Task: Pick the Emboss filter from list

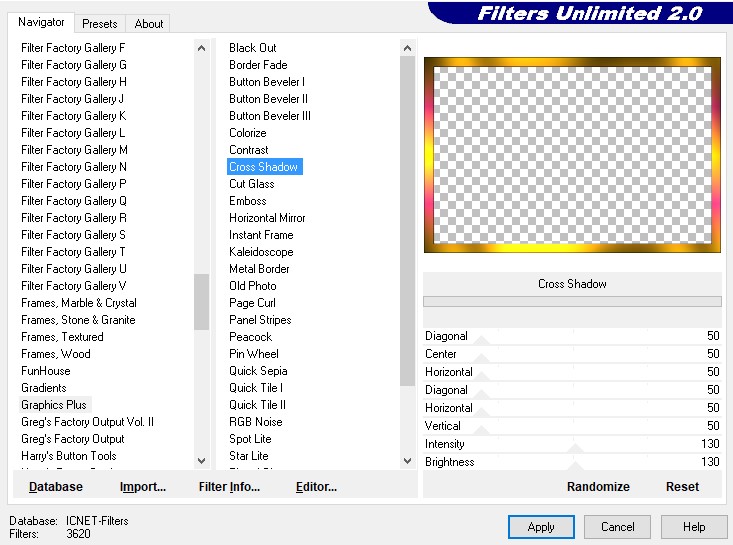Action: (247, 201)
